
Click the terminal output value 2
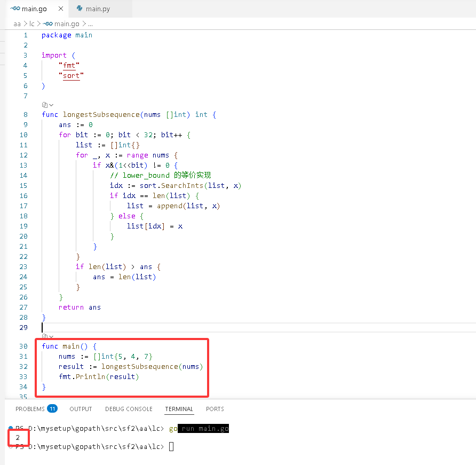point(18,438)
